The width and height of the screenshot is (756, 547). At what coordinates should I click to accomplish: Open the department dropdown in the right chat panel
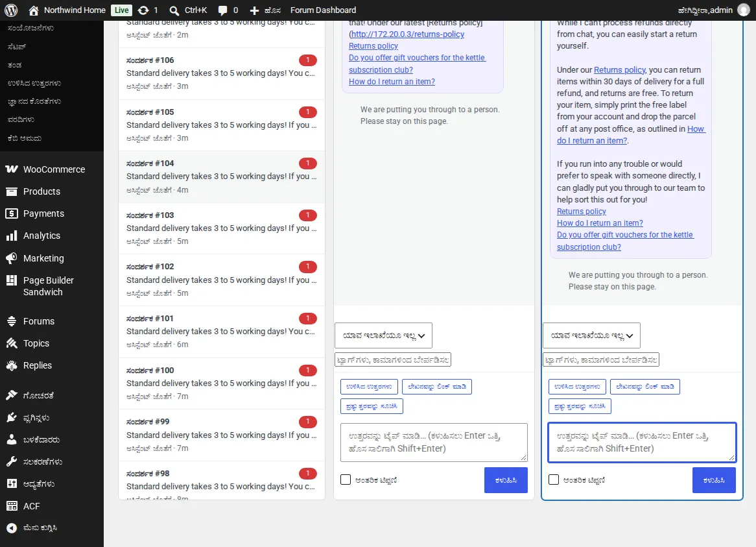pos(591,335)
